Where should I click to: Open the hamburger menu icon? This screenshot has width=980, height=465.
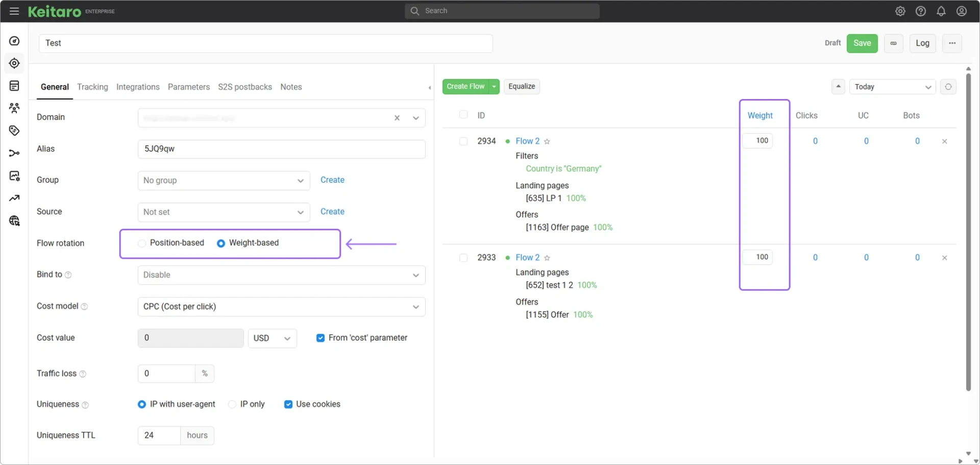[x=14, y=11]
